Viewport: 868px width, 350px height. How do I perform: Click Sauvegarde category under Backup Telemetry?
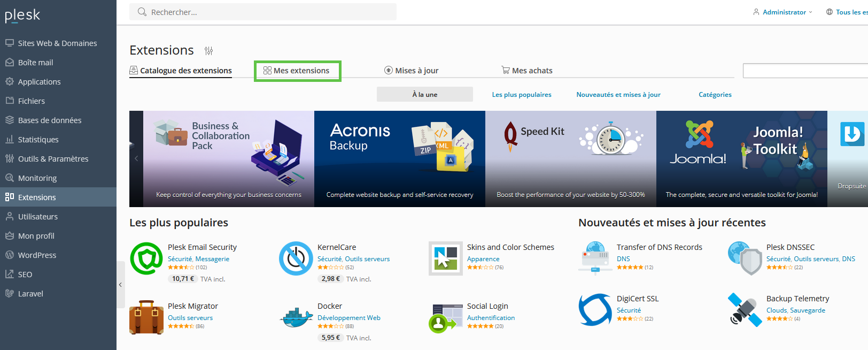tap(808, 310)
